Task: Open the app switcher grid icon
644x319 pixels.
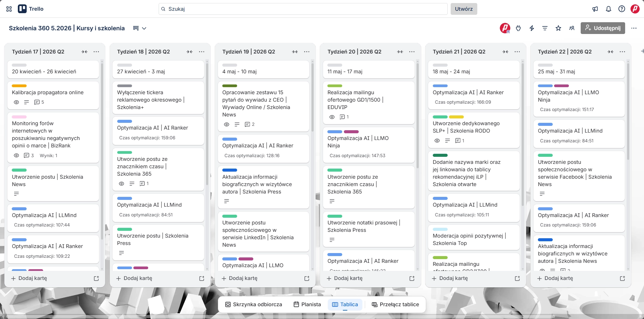Action: [x=9, y=9]
